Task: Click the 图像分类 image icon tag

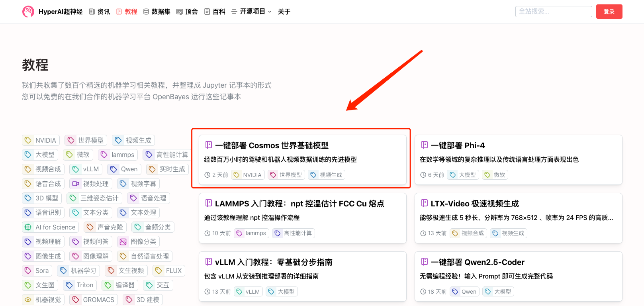Action: (123, 242)
